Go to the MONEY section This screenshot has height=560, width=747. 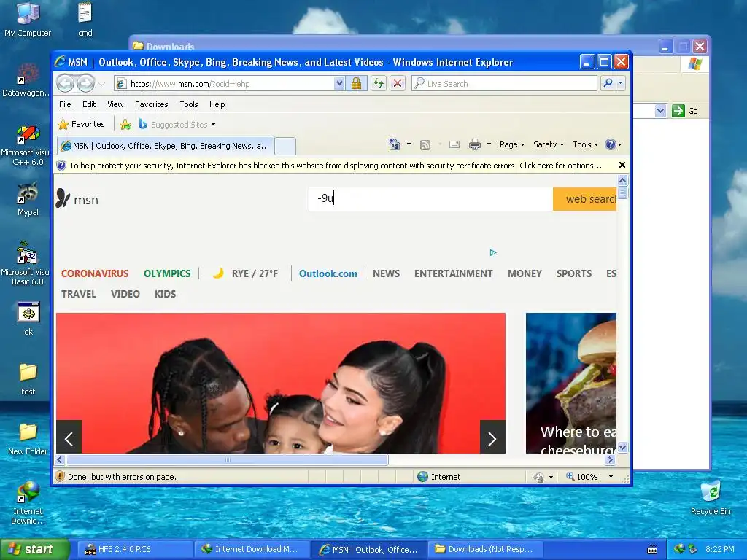[x=525, y=274]
